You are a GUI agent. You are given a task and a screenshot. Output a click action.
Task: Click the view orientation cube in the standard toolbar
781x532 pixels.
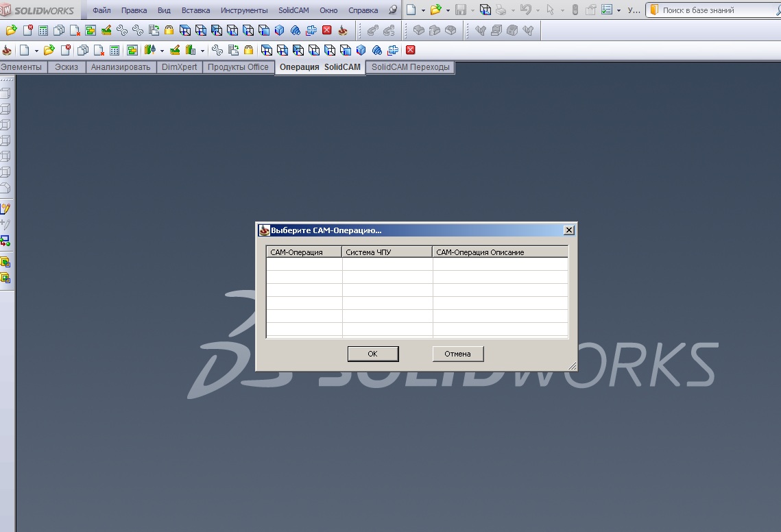(485, 10)
